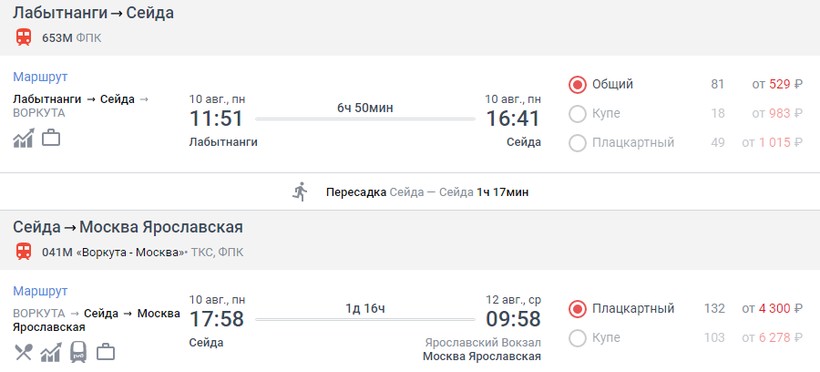Viewport: 820px width, 372px height.
Task: Open Маршрут link for Лабытнанги train
Action: 40,77
